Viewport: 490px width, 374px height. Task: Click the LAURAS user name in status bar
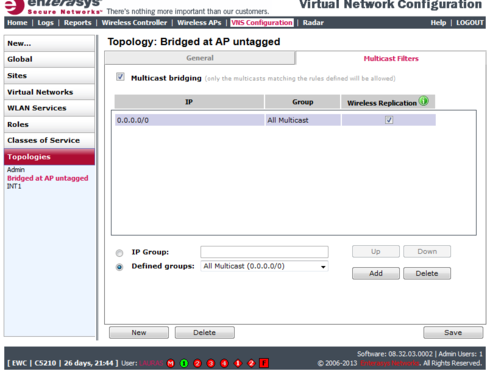[152, 363]
